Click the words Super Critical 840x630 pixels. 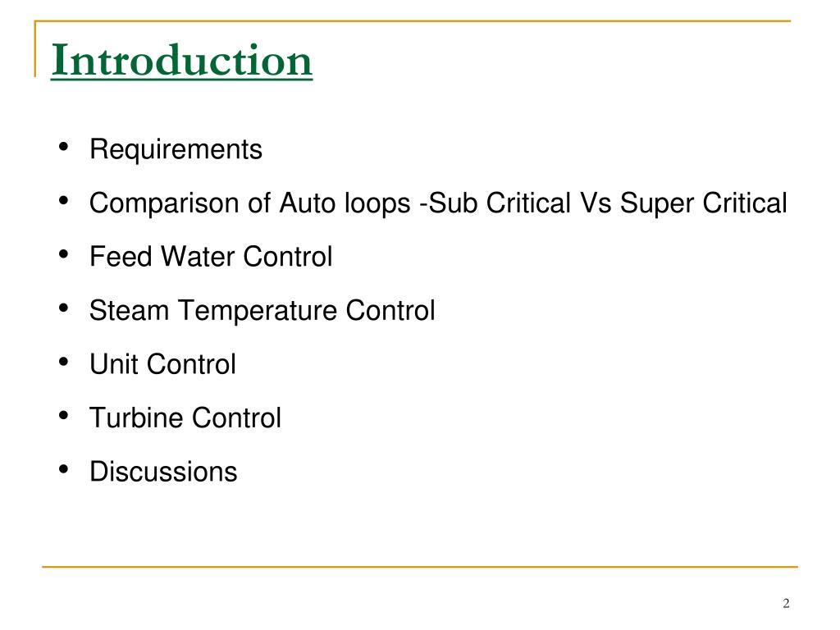point(703,203)
